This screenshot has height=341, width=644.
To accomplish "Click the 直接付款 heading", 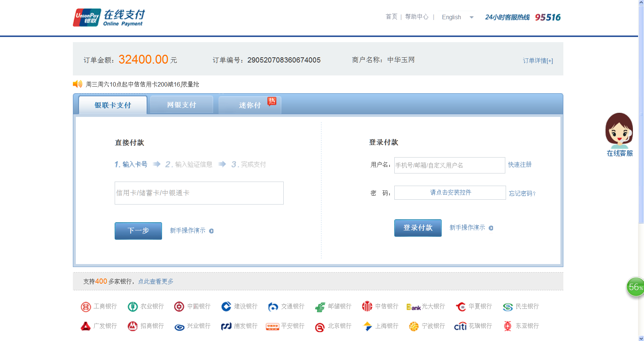I will click(129, 143).
